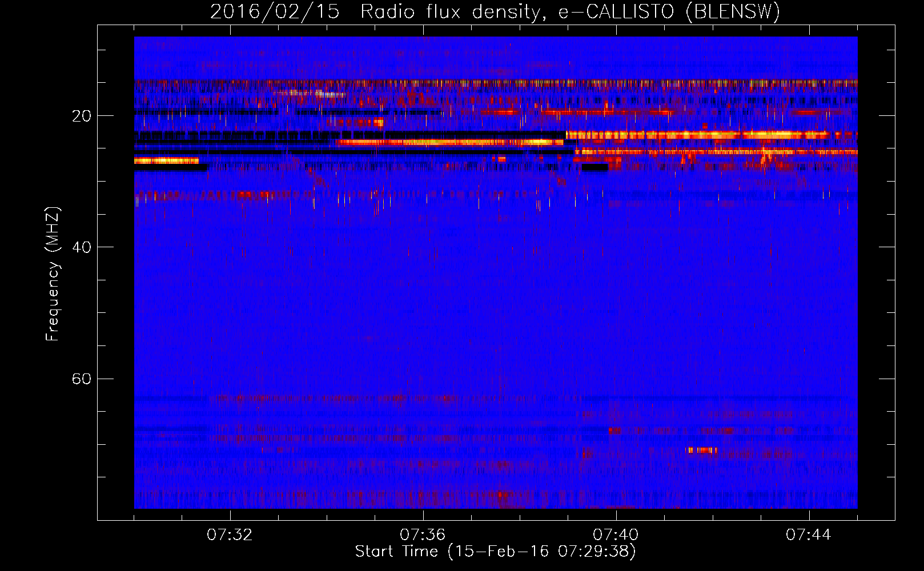
Task: Click the 07:44 time tick label
Action: coord(809,535)
